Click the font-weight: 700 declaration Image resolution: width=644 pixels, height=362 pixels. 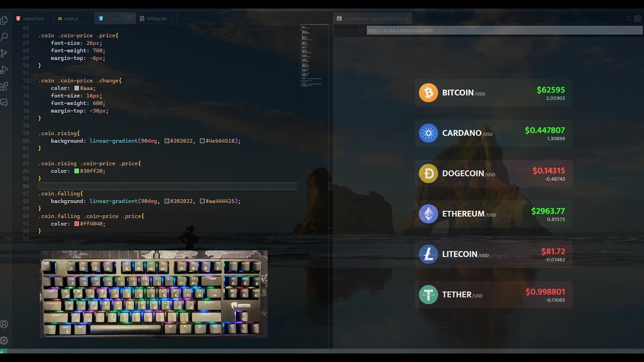pos(78,50)
